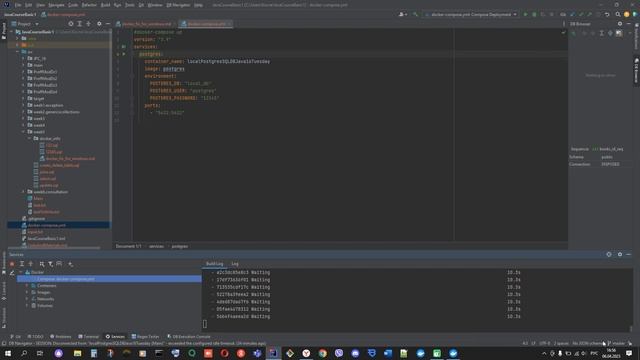
Task: Open the File menu
Action: tap(18, 5)
